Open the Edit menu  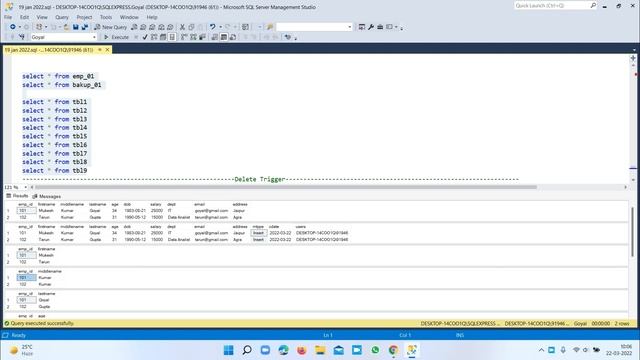(x=24, y=17)
